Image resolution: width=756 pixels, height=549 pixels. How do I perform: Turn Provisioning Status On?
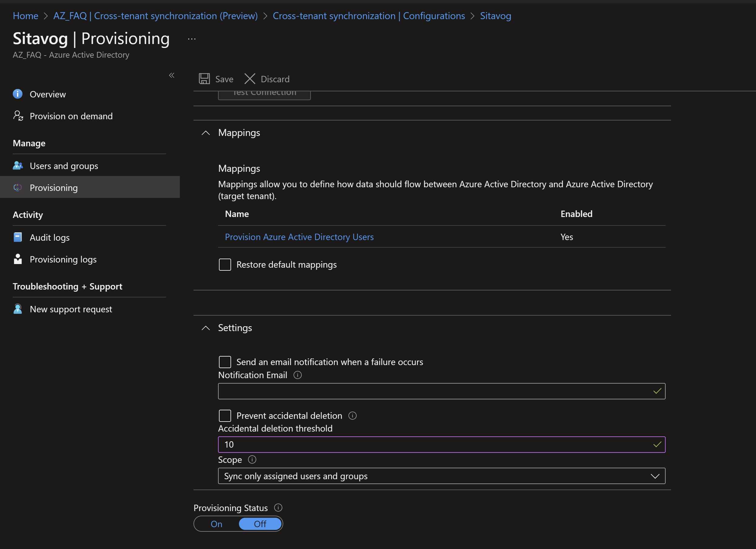coord(216,524)
